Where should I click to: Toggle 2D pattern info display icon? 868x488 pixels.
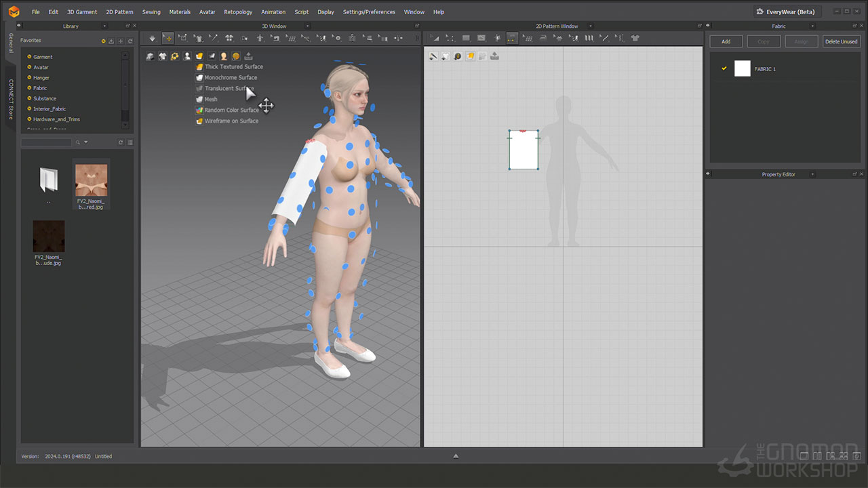click(458, 56)
